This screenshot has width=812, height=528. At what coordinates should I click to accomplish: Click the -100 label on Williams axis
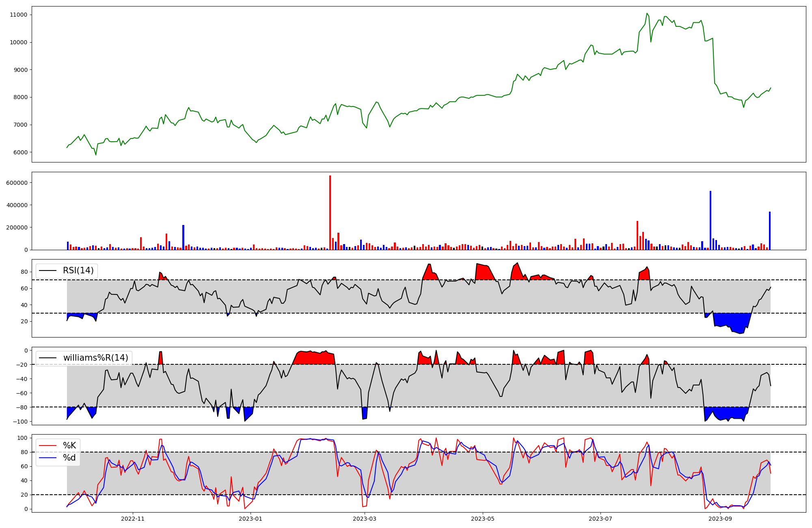[x=20, y=422]
